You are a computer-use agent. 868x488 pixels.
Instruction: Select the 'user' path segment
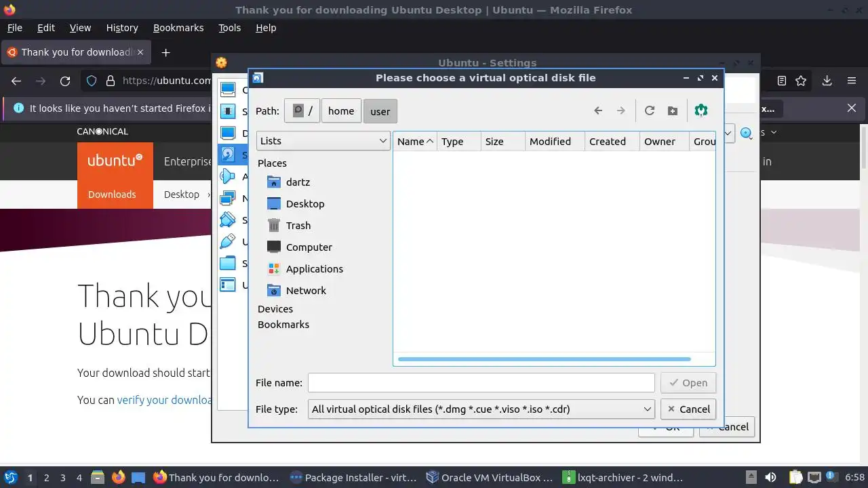(380, 111)
